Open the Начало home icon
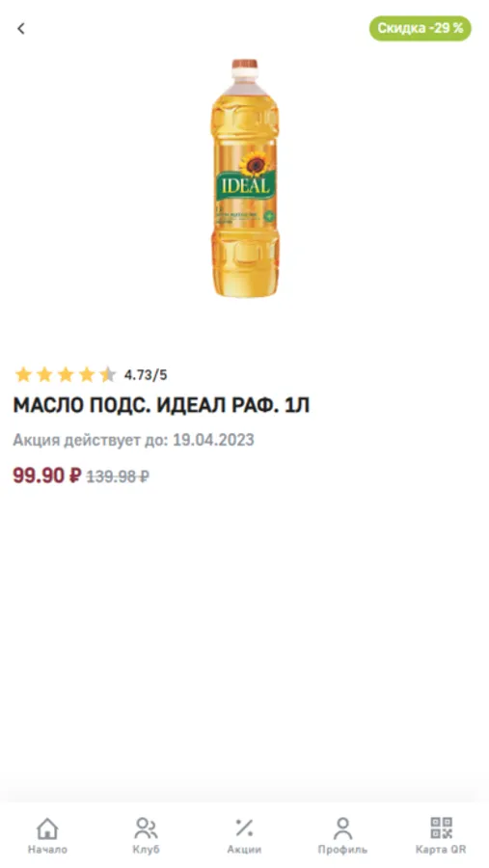 point(47,828)
